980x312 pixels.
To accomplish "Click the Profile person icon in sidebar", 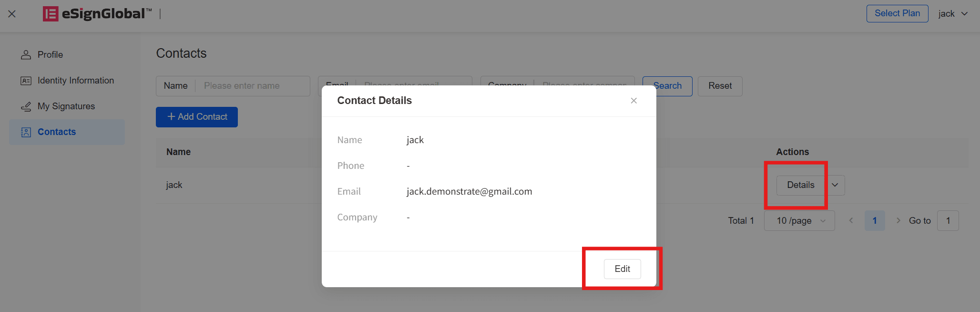I will pyautogui.click(x=26, y=55).
